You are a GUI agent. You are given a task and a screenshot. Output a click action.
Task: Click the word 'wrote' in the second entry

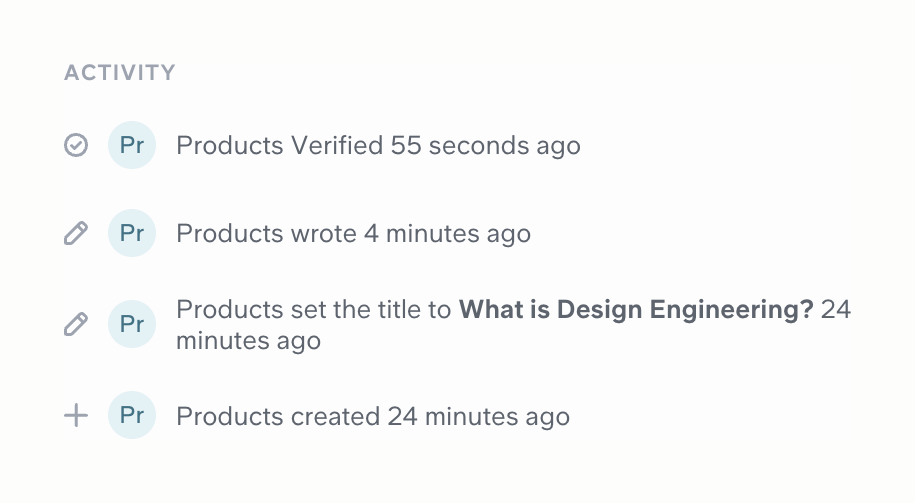pyautogui.click(x=323, y=234)
